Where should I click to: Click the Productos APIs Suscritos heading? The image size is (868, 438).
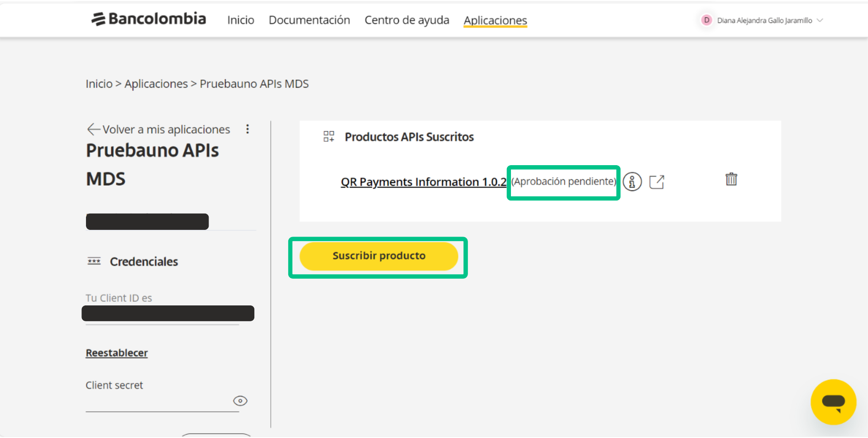pyautogui.click(x=409, y=137)
